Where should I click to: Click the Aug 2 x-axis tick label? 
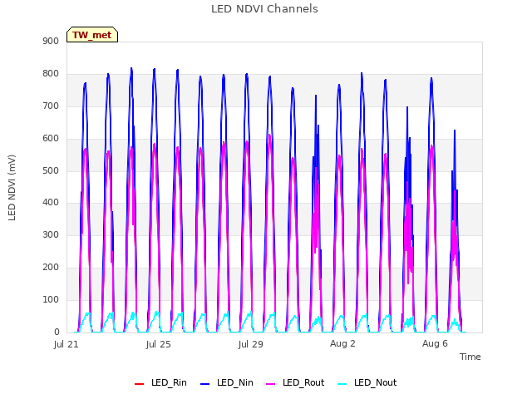tap(342, 343)
